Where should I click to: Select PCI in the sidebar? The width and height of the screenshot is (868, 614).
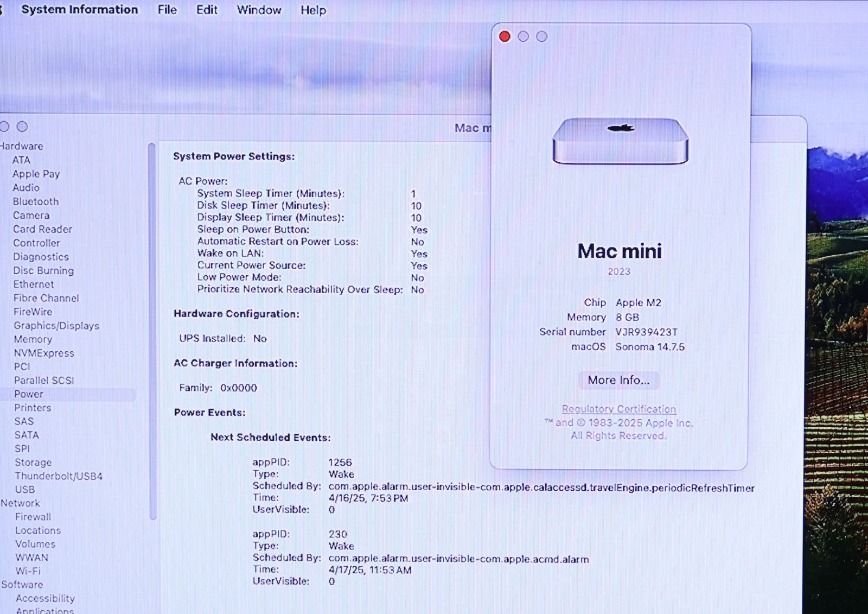[22, 366]
